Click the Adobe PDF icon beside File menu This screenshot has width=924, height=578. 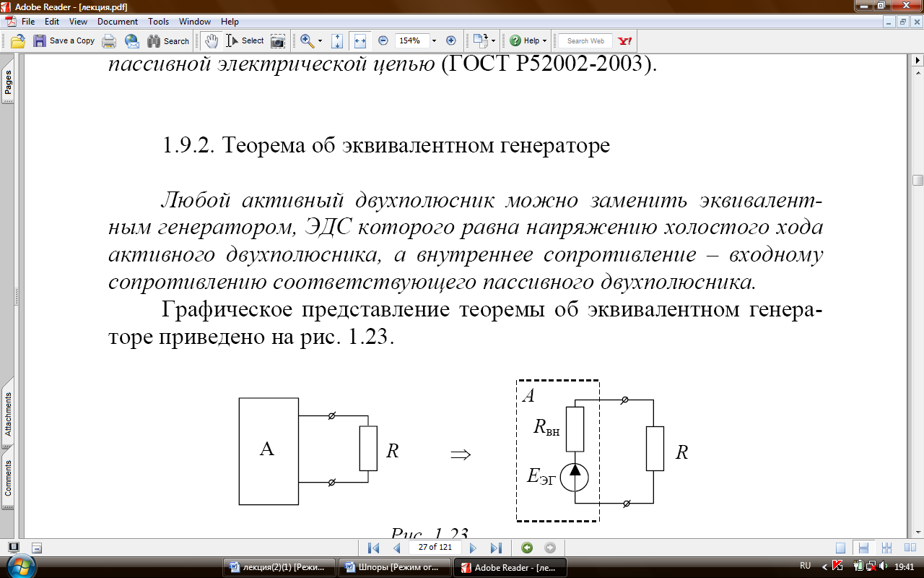pos(10,22)
